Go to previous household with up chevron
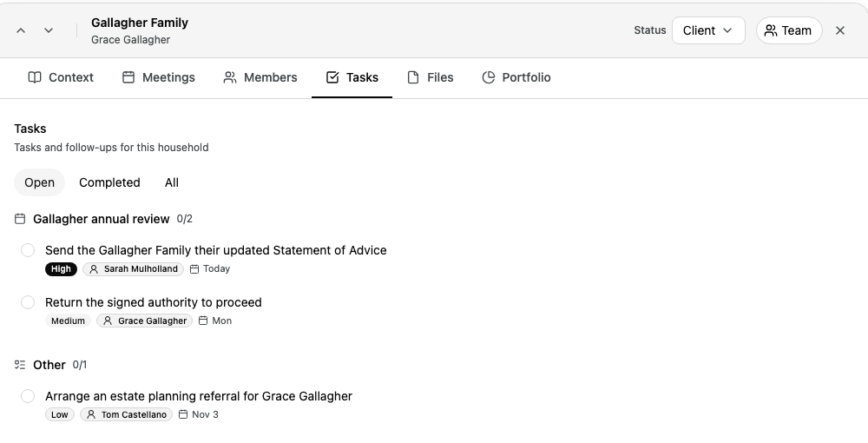 21,30
